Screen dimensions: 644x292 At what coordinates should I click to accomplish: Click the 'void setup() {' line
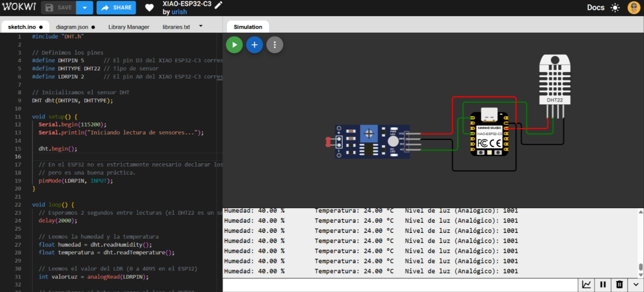point(55,116)
